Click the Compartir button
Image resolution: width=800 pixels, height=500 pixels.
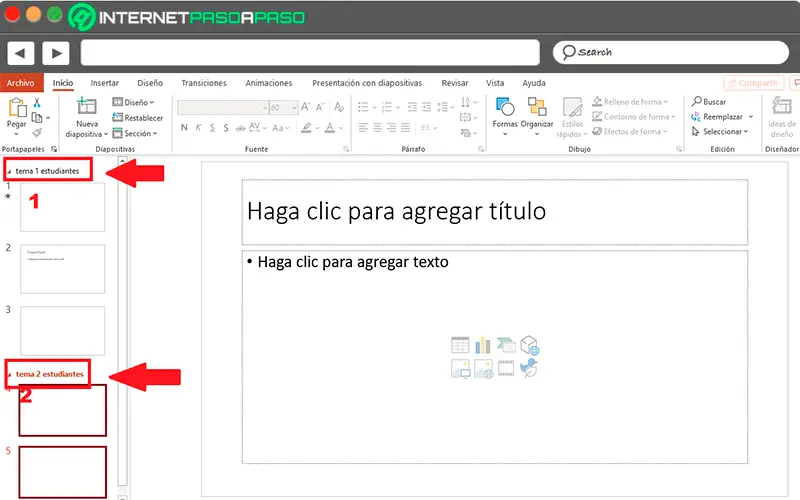(754, 83)
